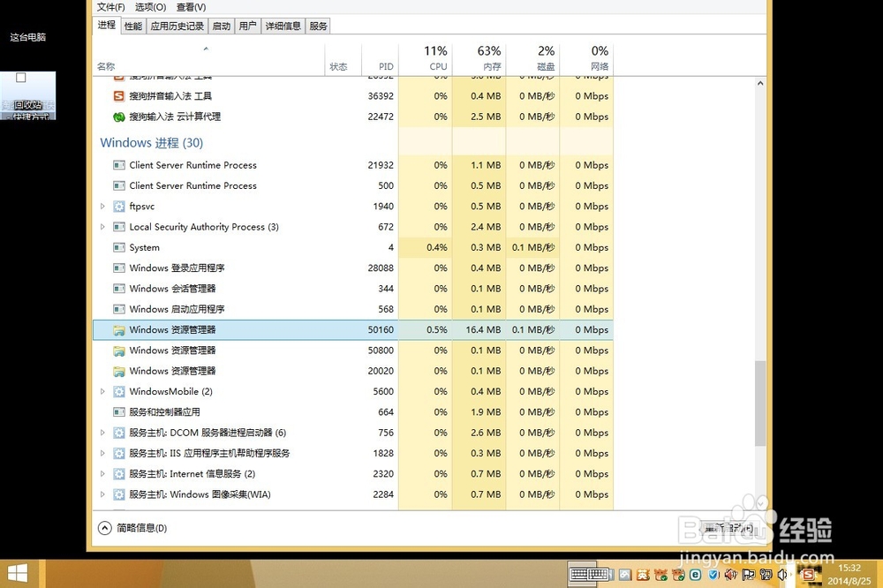The width and height of the screenshot is (883, 588).
Task: Click the blue shield tray icon
Action: 713,575
